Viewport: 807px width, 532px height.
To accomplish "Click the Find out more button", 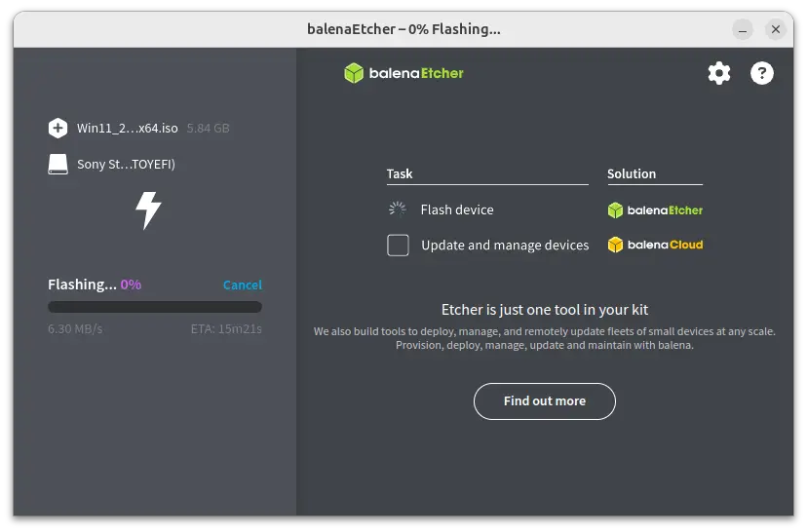I will (x=545, y=401).
